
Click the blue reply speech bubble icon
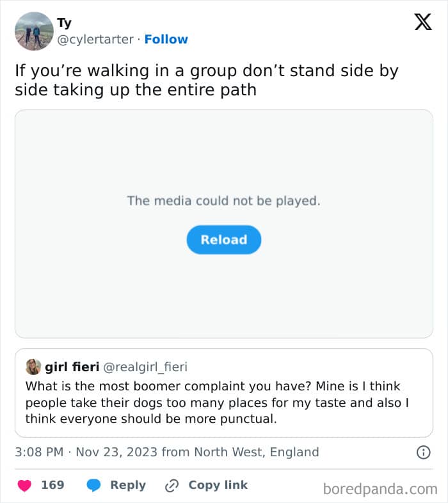(x=93, y=485)
